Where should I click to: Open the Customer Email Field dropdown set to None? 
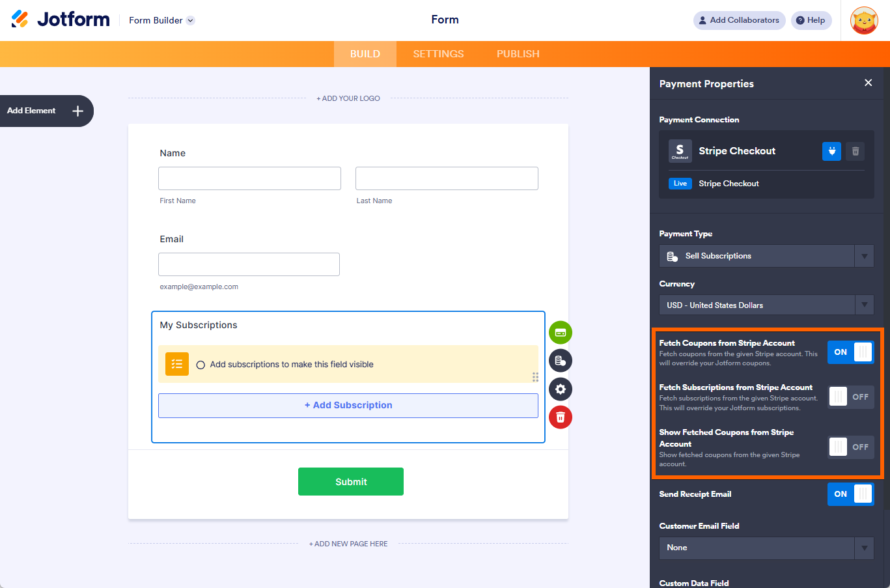[766, 548]
